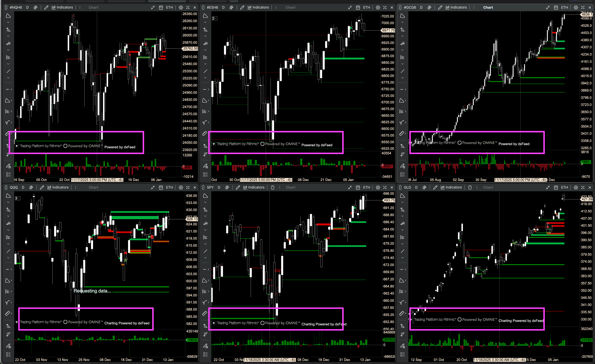
Task: Open the D interval dropdown for GLD
Action: click(x=416, y=187)
